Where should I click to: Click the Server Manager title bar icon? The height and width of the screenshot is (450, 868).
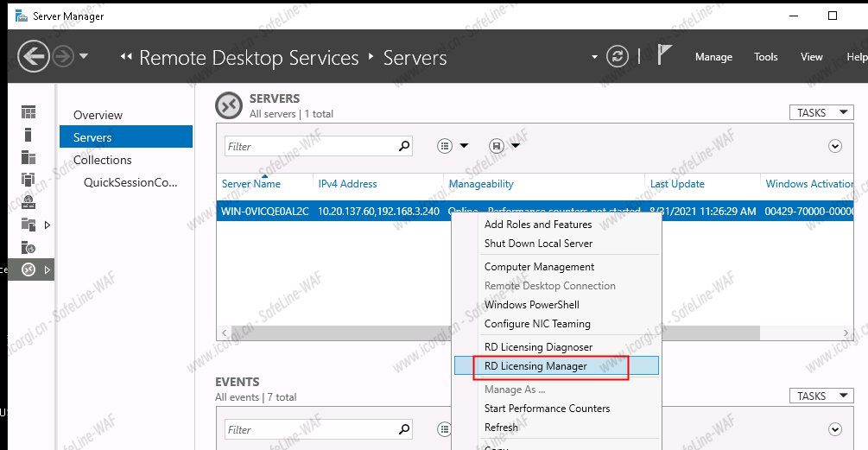click(22, 16)
